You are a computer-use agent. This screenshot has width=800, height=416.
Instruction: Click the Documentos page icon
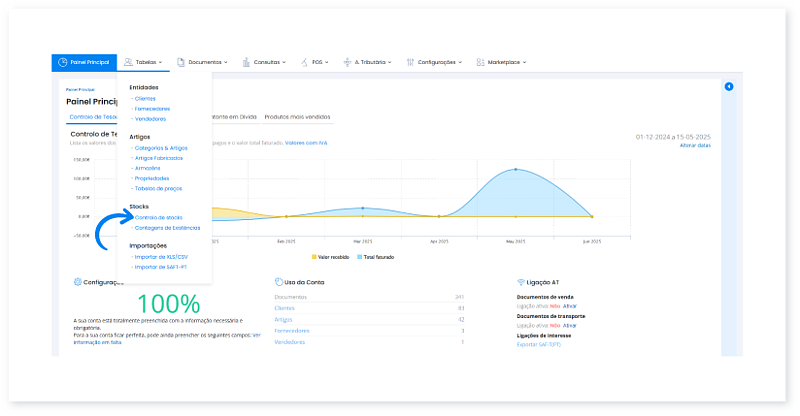tap(181, 62)
